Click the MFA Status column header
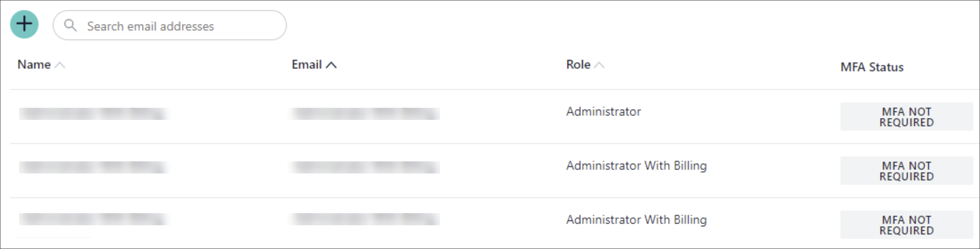 pos(871,67)
